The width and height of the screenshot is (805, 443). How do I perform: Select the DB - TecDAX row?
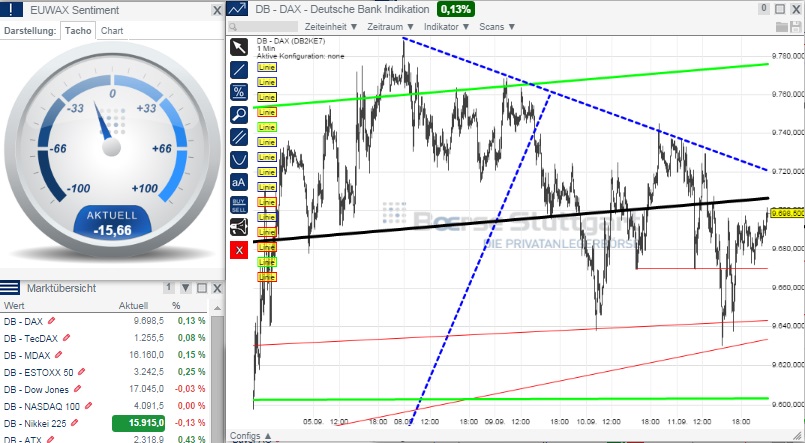click(104, 338)
